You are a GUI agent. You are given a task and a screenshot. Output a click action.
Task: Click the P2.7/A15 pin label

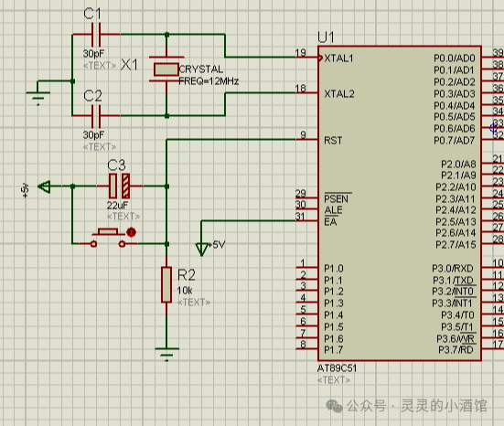(456, 245)
